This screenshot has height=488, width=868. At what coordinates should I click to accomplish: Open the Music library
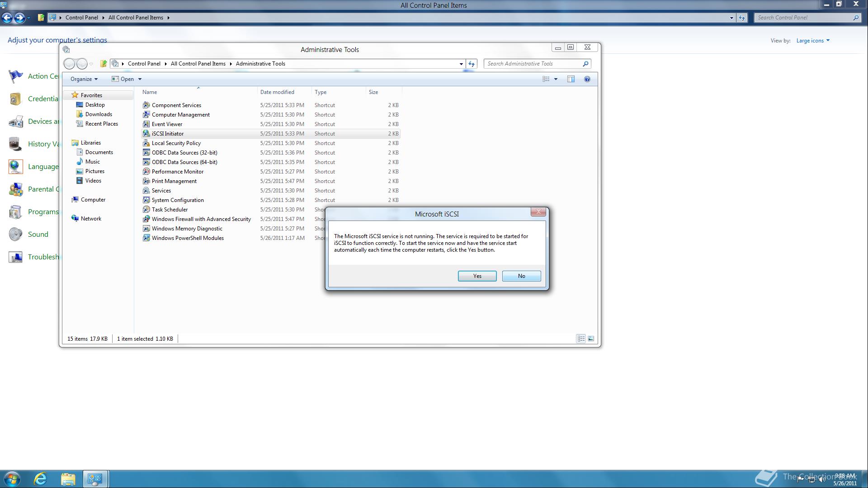click(92, 162)
